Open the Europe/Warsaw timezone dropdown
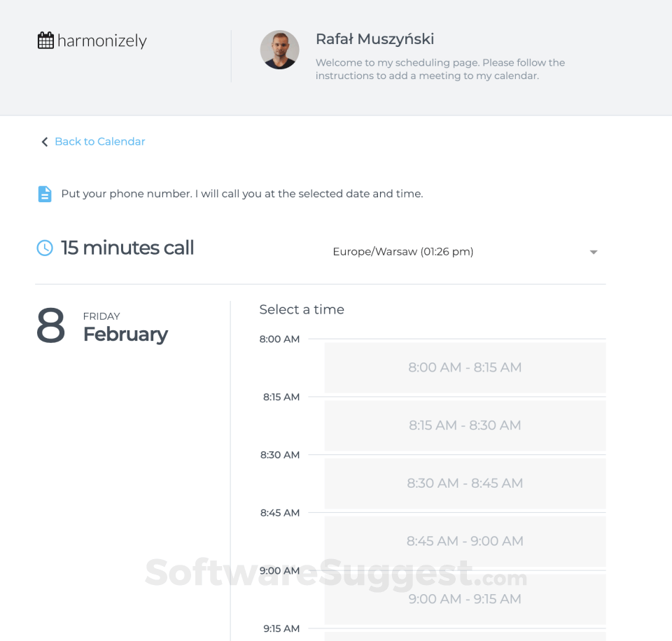The width and height of the screenshot is (672, 641). coord(403,252)
